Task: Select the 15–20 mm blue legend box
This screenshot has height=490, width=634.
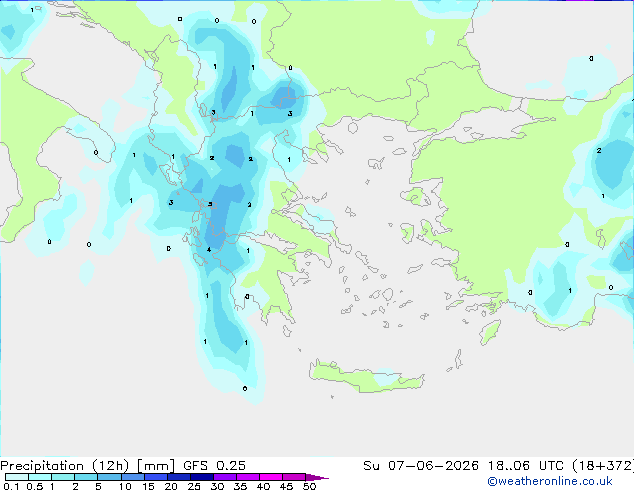Action: (156, 477)
